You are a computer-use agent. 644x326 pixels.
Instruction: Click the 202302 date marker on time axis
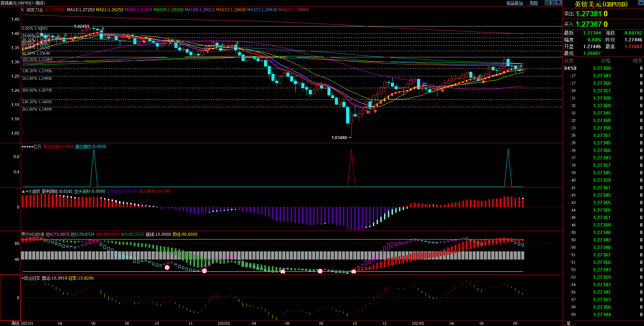418,323
